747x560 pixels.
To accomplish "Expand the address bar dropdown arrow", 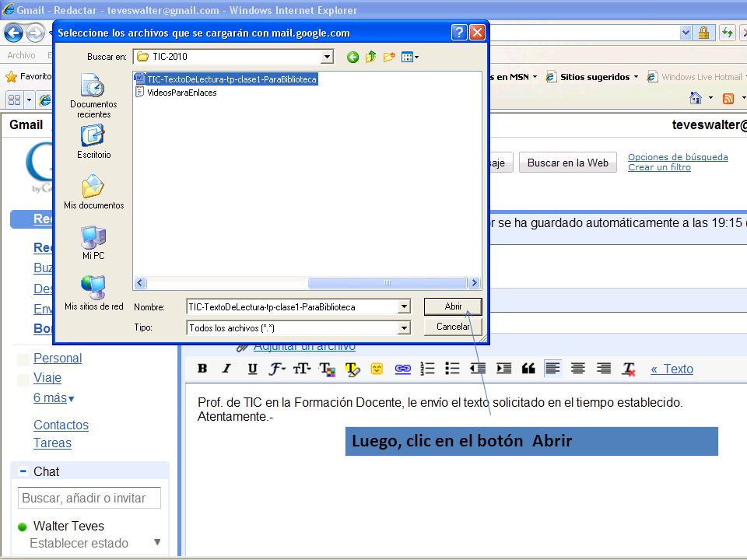I will [685, 33].
